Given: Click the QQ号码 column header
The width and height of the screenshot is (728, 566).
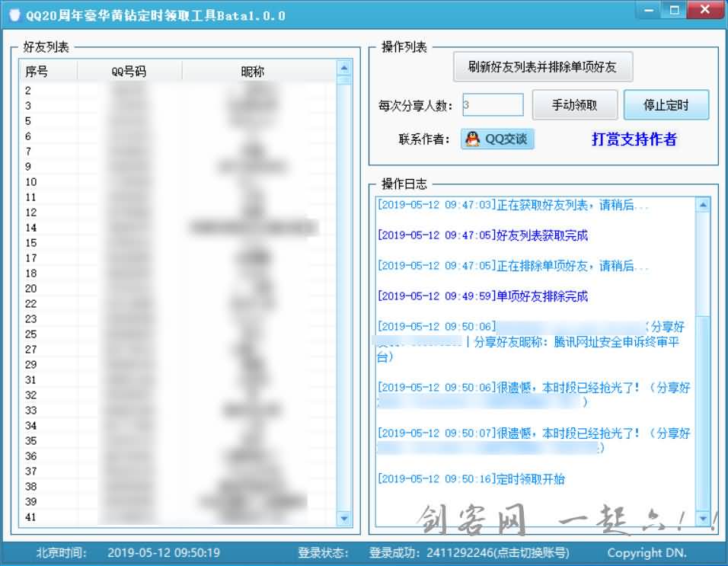Looking at the screenshot, I should [x=129, y=72].
